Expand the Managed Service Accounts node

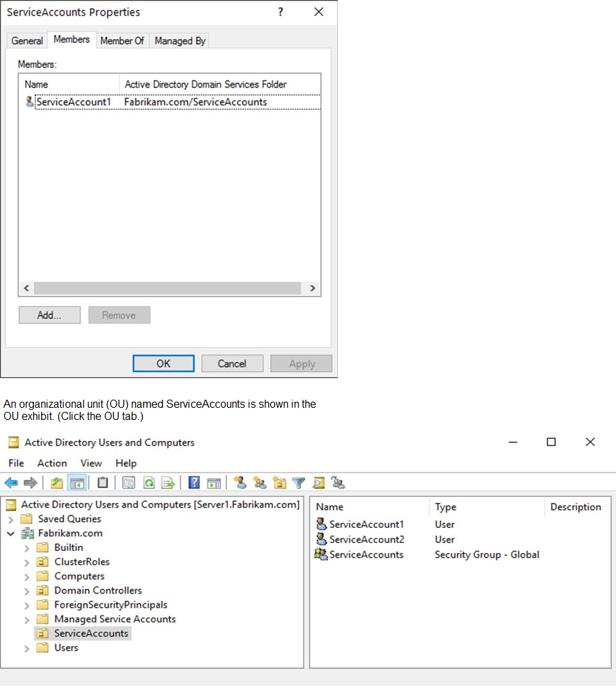click(x=27, y=620)
